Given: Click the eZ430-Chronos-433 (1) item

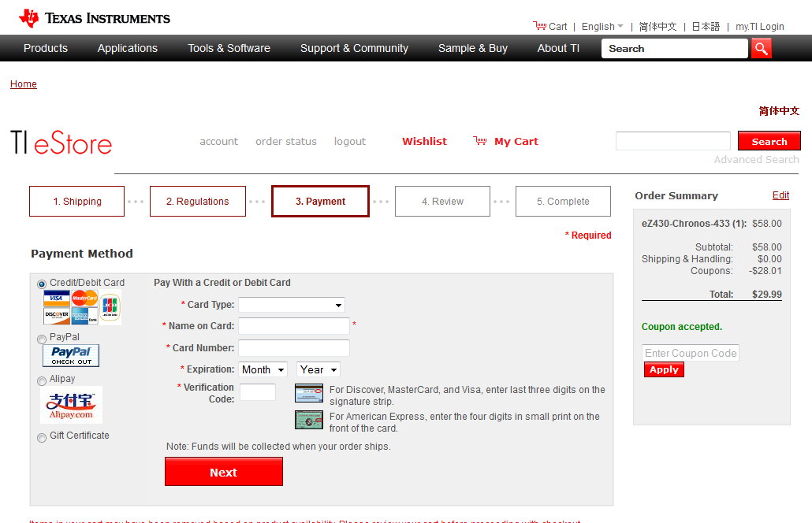Looking at the screenshot, I should pos(694,224).
